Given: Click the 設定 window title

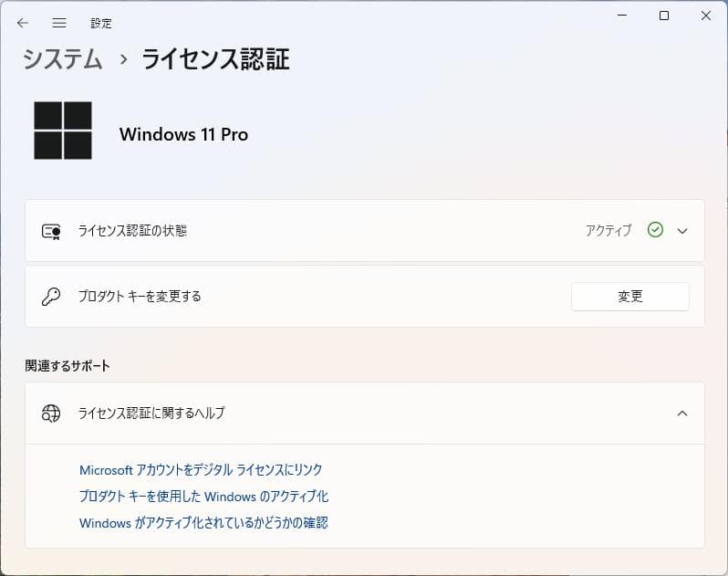Looking at the screenshot, I should click(101, 23).
